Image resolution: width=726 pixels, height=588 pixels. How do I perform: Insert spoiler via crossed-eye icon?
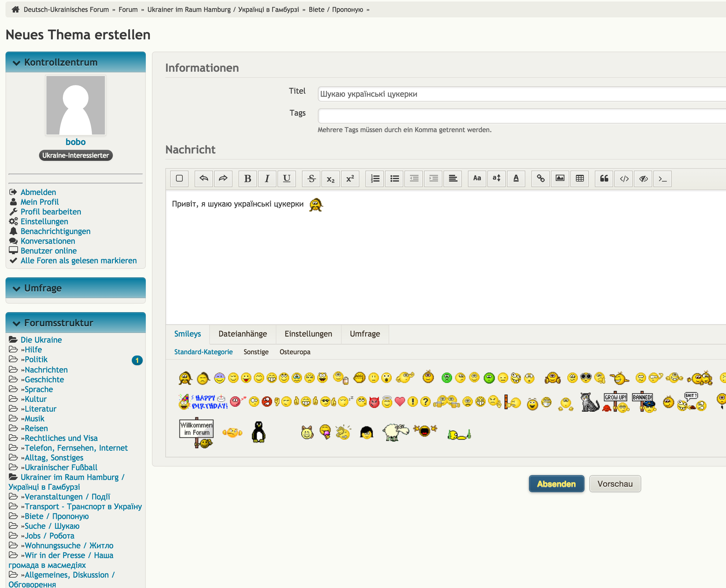(x=643, y=179)
